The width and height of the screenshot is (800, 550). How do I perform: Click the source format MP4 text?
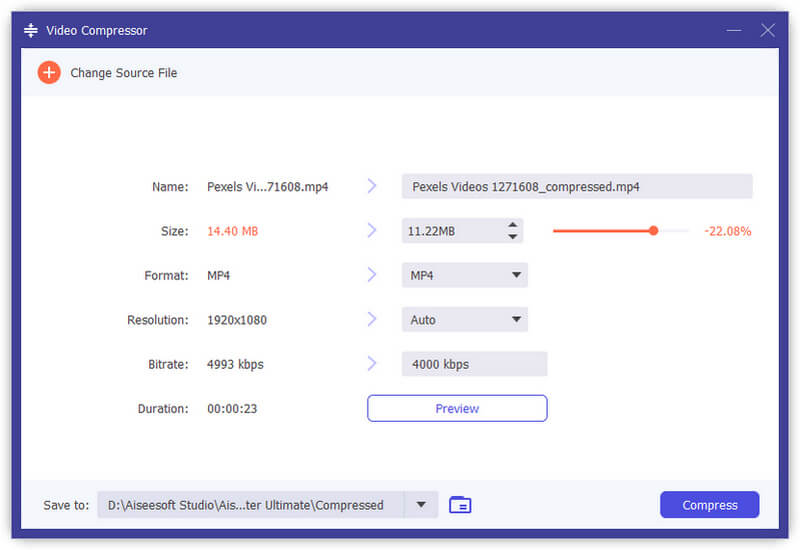tap(218, 276)
